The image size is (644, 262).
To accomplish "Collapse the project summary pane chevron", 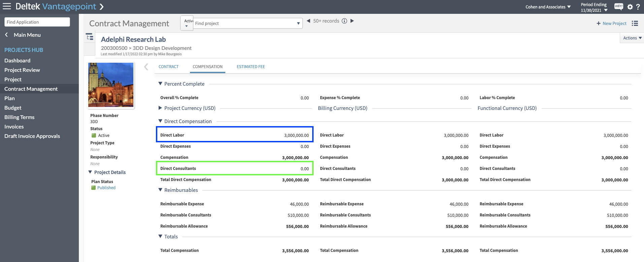I will tap(146, 67).
